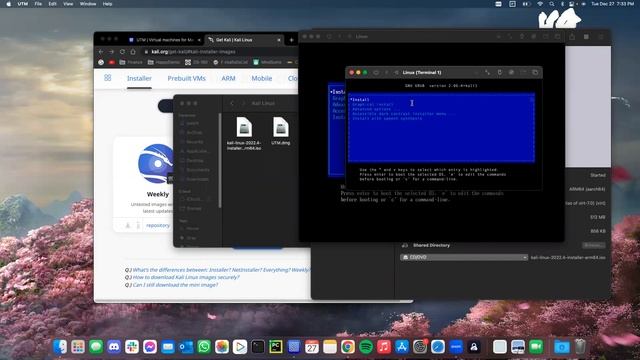Open the Wi-Fi status menu
The width and height of the screenshot is (640, 360).
540,4
